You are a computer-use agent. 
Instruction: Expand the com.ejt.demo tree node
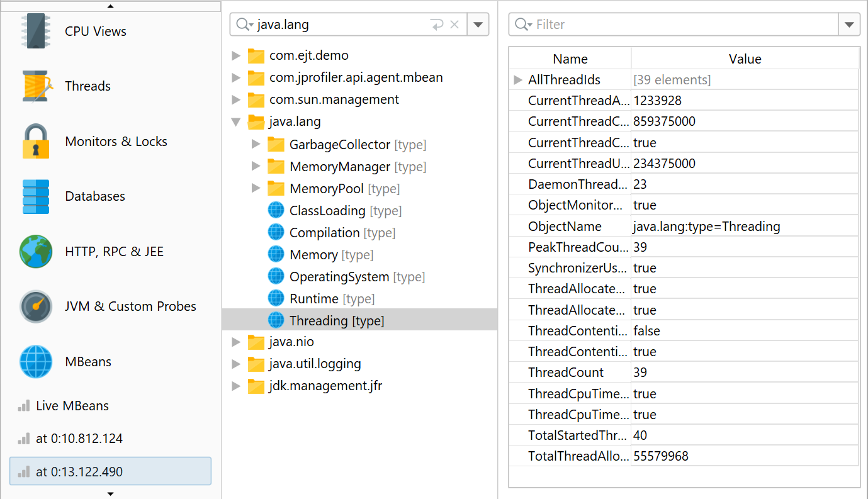(236, 56)
